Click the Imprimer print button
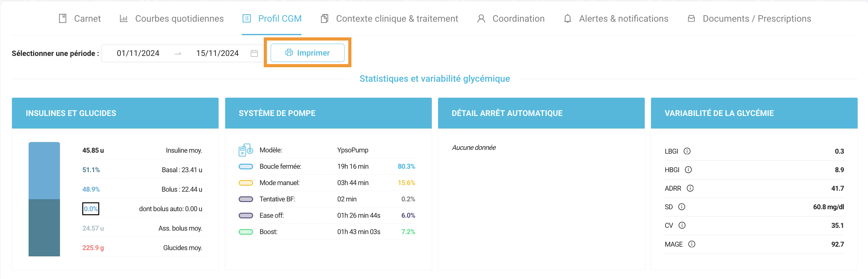This screenshot has height=279, width=868. pos(307,53)
